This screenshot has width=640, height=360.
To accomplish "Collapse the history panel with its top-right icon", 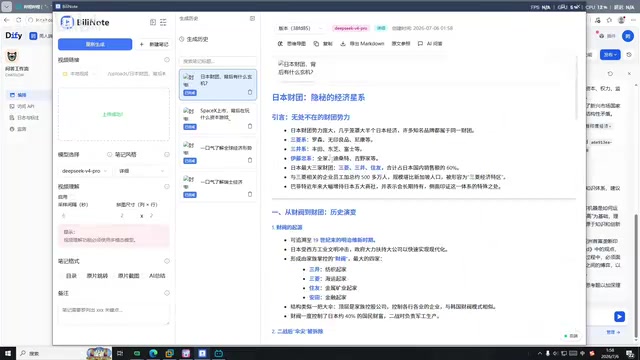I will coord(252,18).
